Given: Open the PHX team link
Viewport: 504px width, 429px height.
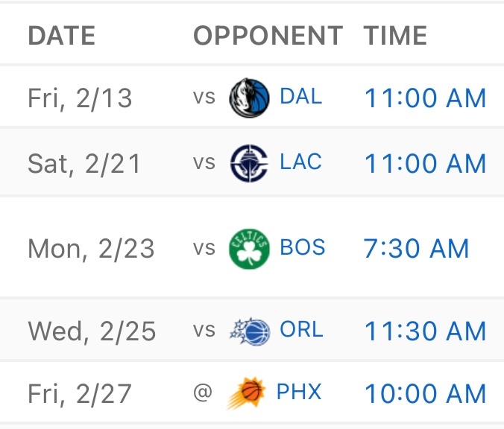Looking at the screenshot, I should [x=299, y=393].
